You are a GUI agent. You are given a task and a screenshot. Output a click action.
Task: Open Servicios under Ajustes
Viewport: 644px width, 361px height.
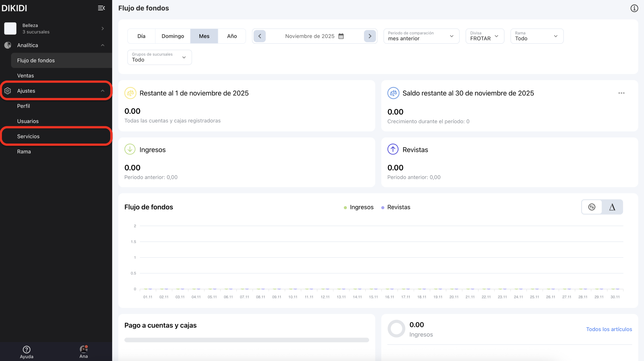[28, 136]
